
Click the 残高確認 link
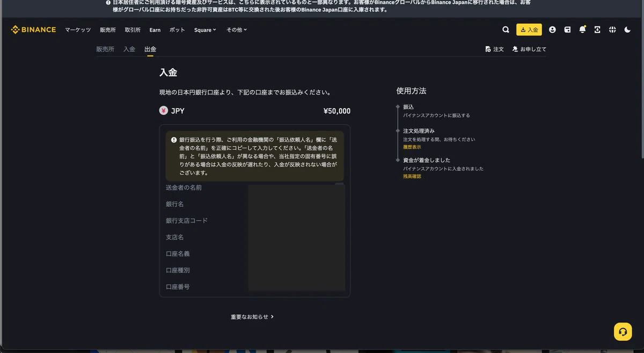412,176
